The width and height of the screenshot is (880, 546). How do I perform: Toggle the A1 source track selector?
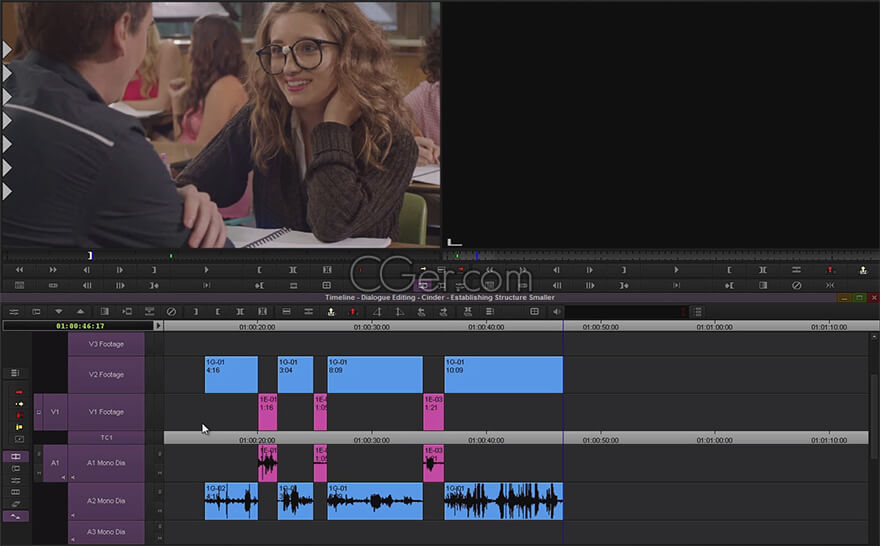(55, 463)
